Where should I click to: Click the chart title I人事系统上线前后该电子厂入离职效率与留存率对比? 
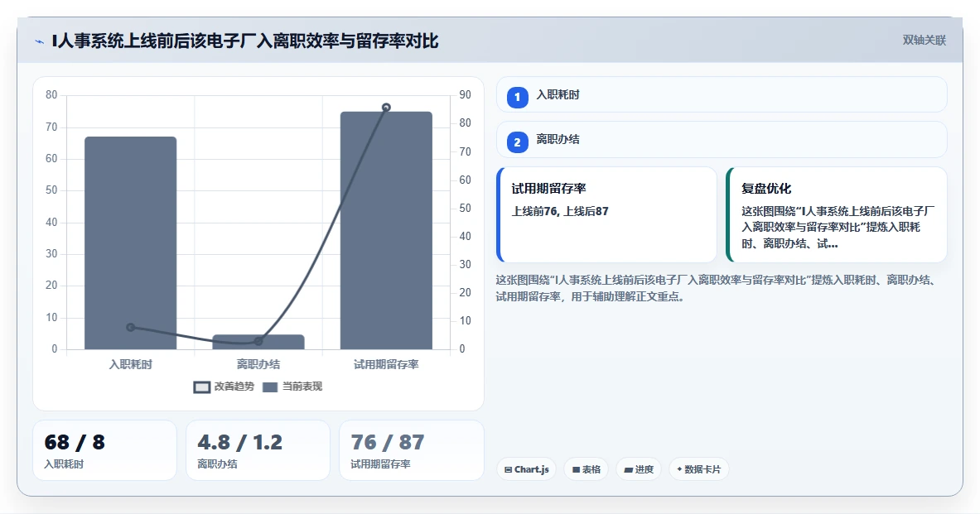coord(245,41)
